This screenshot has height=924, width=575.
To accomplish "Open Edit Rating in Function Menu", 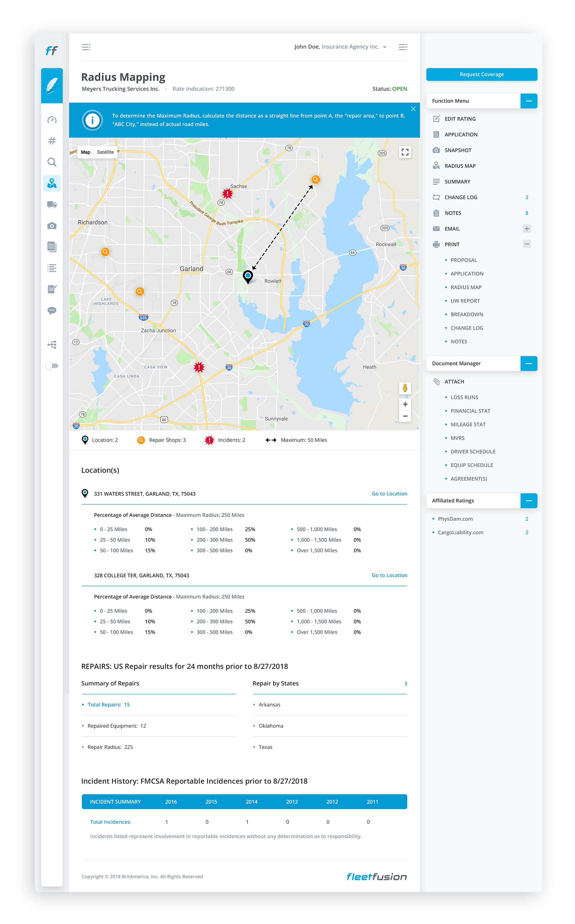I will [454, 119].
